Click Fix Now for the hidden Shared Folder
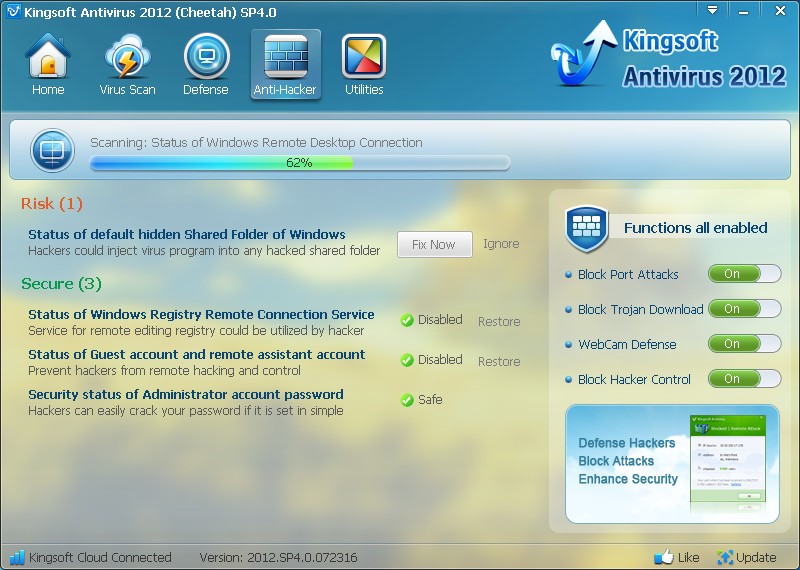Viewport: 800px width, 570px height. tap(435, 244)
